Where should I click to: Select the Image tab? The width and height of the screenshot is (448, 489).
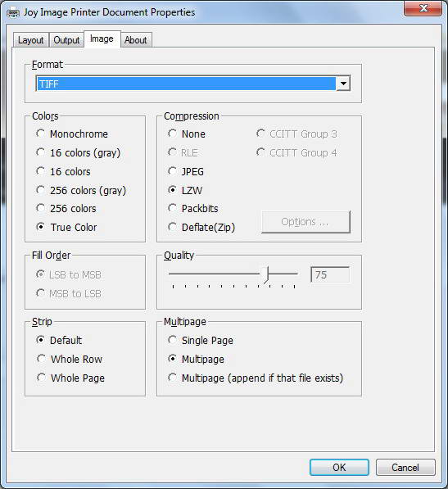(x=102, y=39)
